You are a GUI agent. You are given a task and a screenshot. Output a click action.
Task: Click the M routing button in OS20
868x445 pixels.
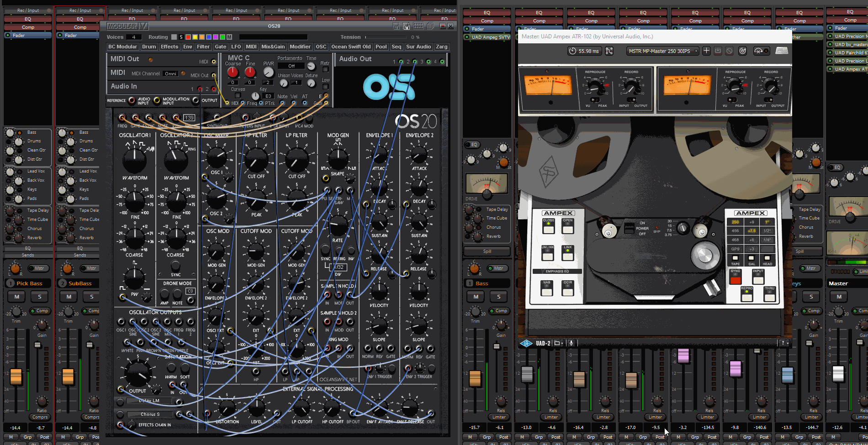[229, 37]
